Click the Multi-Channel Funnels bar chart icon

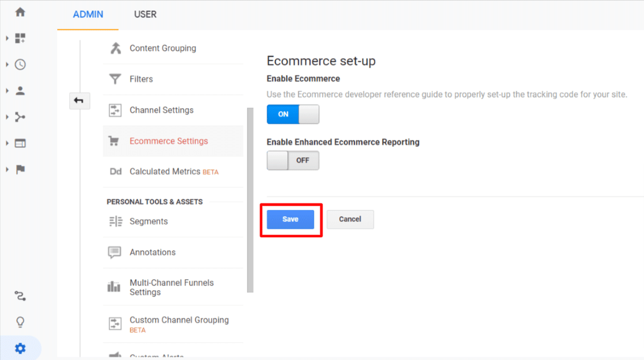114,287
